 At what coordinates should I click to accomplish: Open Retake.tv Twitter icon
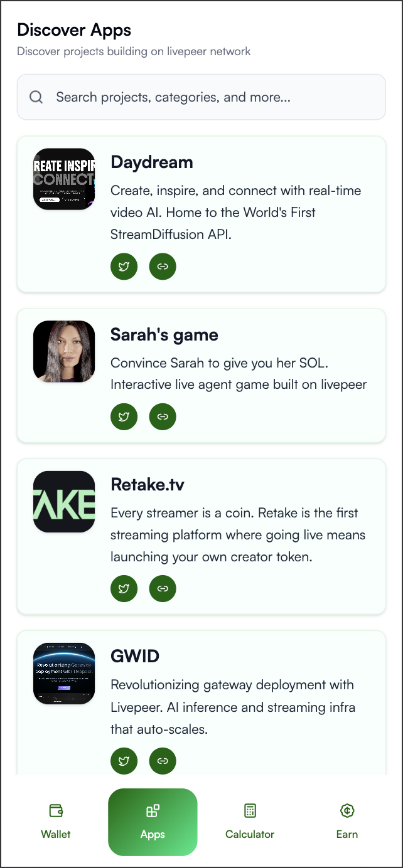tap(124, 588)
